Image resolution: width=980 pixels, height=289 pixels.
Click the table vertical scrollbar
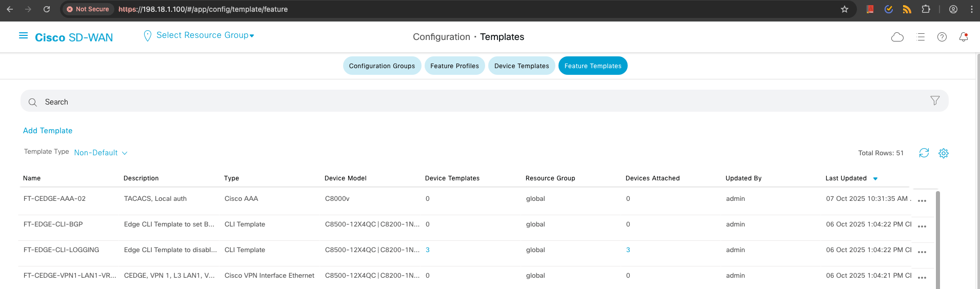tap(938, 240)
